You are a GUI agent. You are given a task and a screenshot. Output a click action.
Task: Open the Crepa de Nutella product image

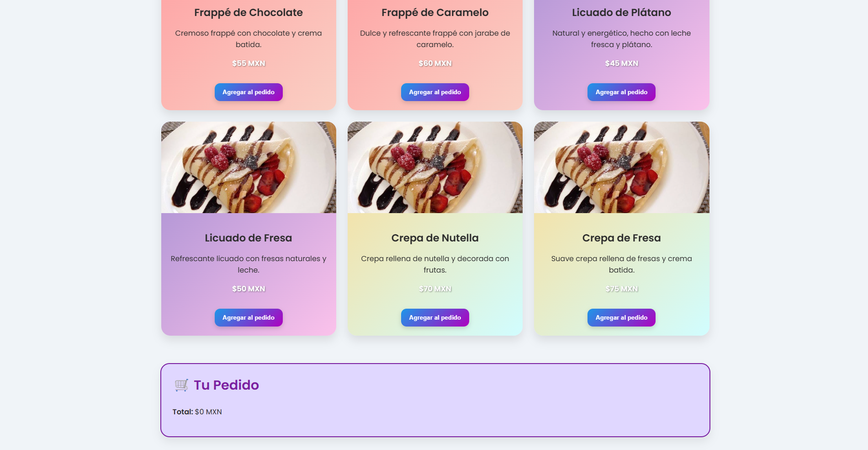click(x=435, y=167)
